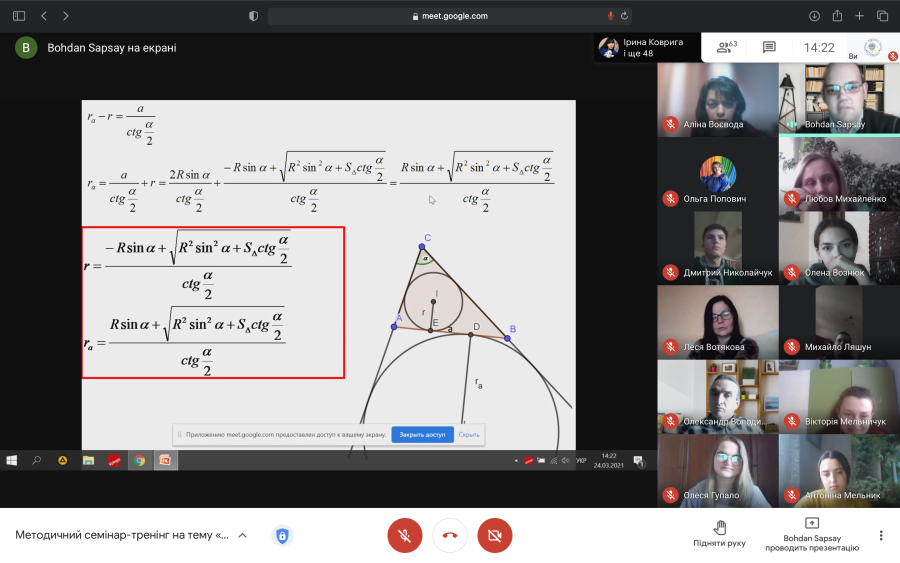The width and height of the screenshot is (900, 563).
Task: Click the Підняти руку raise hand button
Action: (719, 534)
